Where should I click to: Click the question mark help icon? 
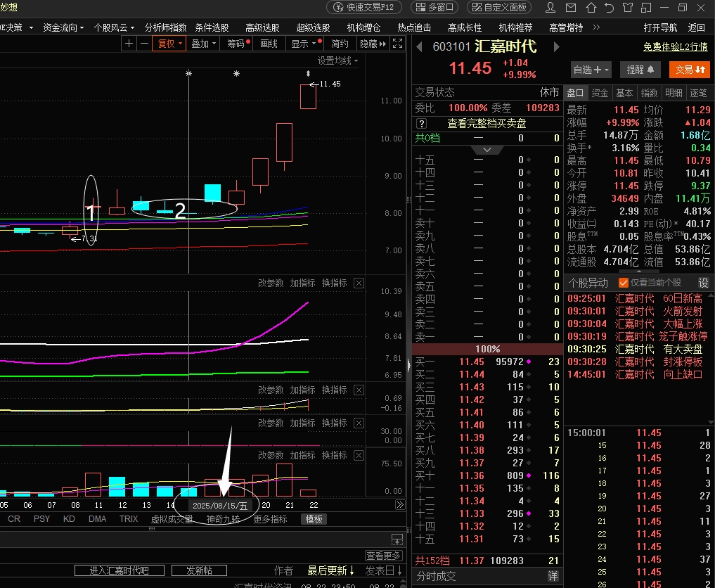(422, 124)
